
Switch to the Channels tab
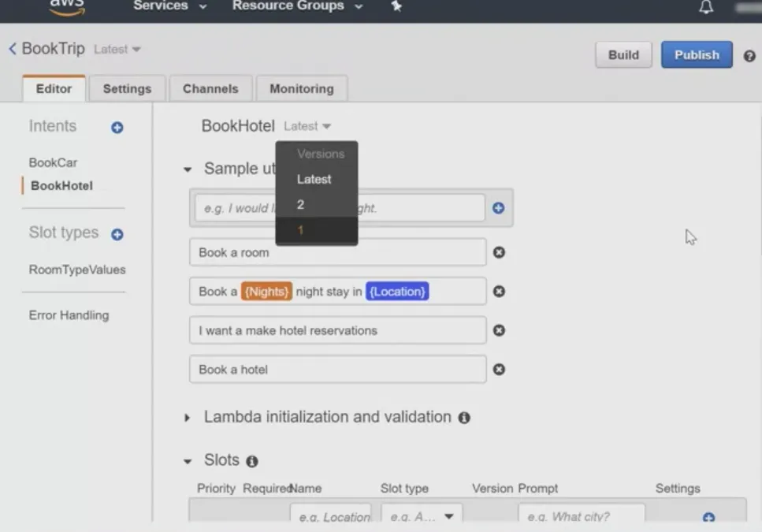click(210, 88)
